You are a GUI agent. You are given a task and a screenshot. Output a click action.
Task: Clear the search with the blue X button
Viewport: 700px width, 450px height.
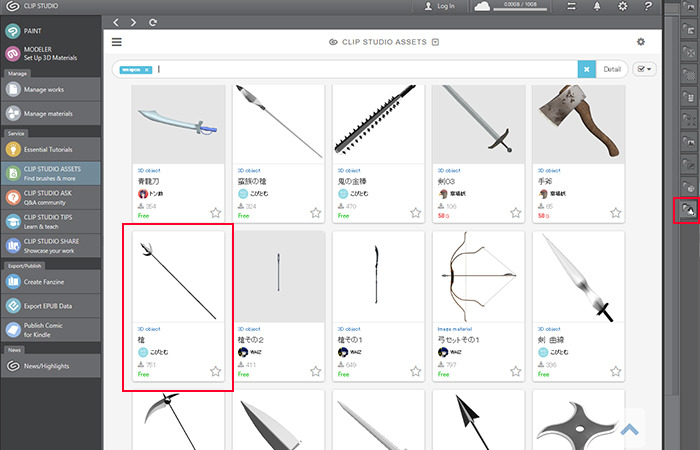(587, 69)
